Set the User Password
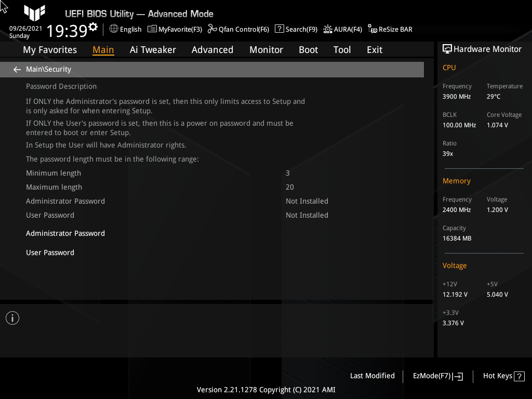532x399 pixels. (50, 252)
